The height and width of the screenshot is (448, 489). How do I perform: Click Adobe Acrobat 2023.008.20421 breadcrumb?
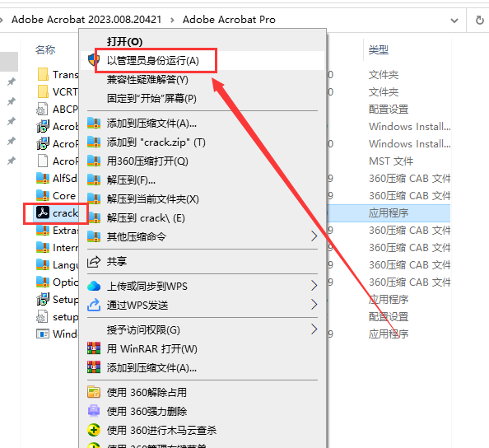86,20
